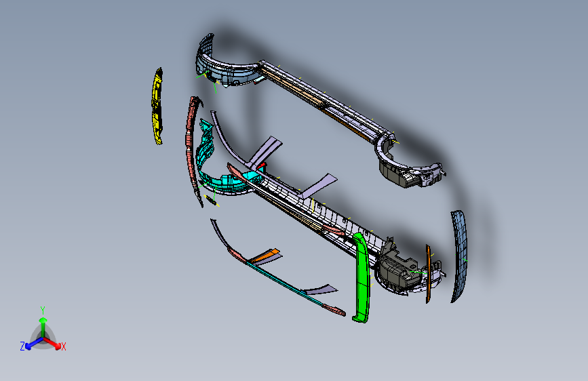
Task: Select the orange flat plate in lower assembly
Action: [265, 255]
